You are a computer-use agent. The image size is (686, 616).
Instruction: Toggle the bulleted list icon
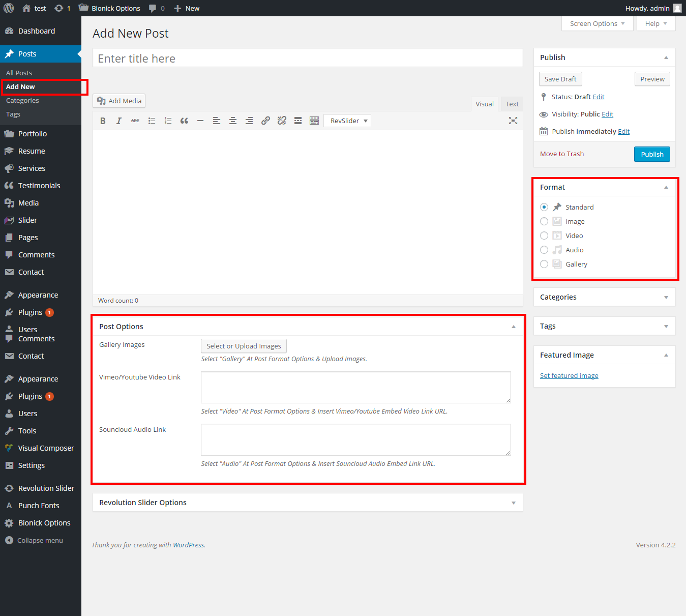click(x=152, y=121)
